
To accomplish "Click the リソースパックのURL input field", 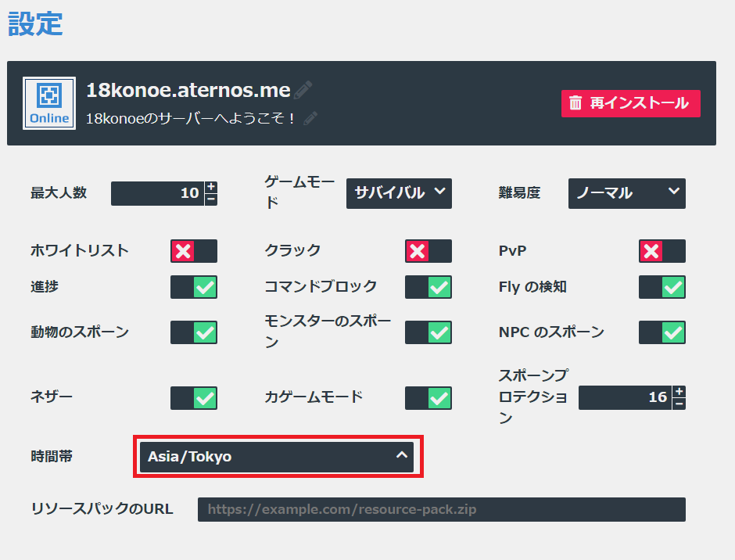I will [x=442, y=509].
